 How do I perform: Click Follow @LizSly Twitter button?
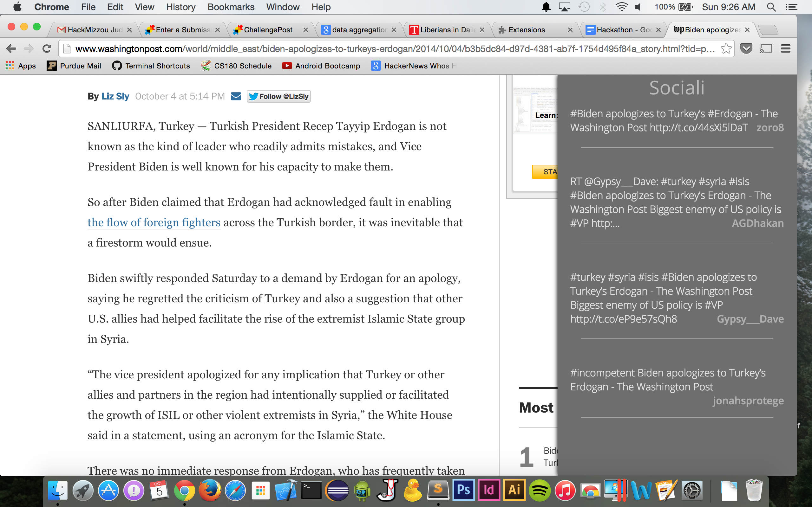click(278, 97)
